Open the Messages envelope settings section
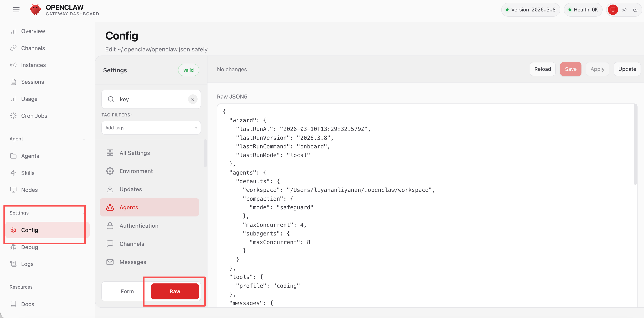Screen dimensions: 644x318 click(x=132, y=262)
